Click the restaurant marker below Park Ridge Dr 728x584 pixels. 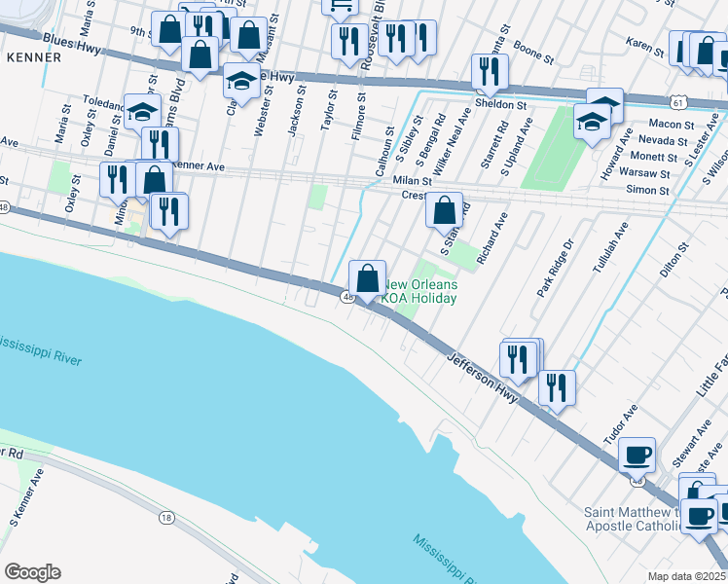pyautogui.click(x=557, y=391)
